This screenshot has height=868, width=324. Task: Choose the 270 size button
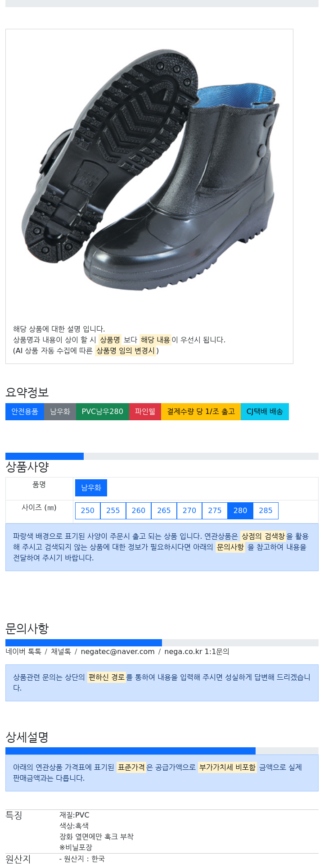click(189, 511)
